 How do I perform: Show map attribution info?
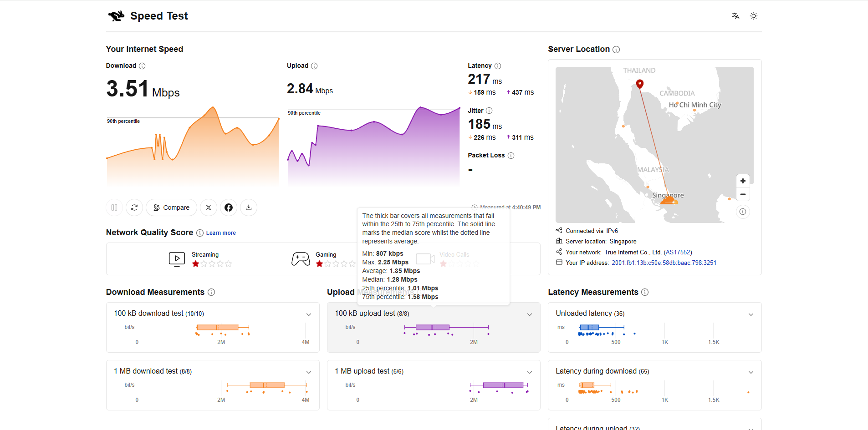click(743, 212)
